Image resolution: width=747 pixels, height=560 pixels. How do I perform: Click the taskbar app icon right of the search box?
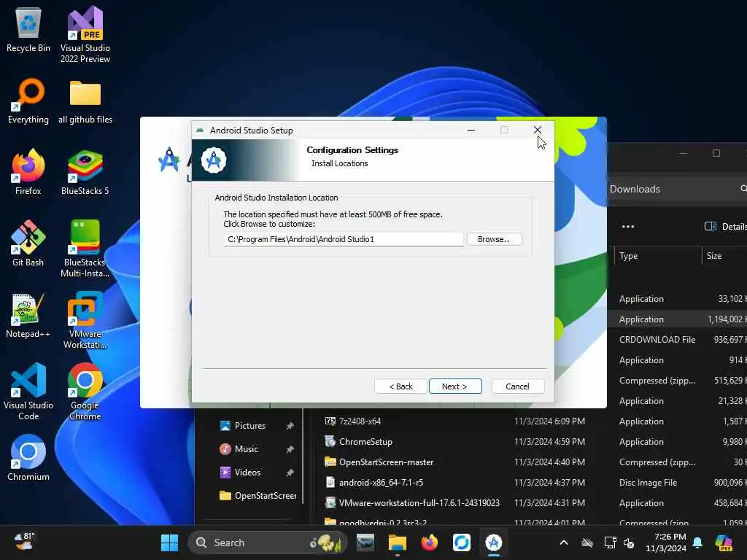365,542
